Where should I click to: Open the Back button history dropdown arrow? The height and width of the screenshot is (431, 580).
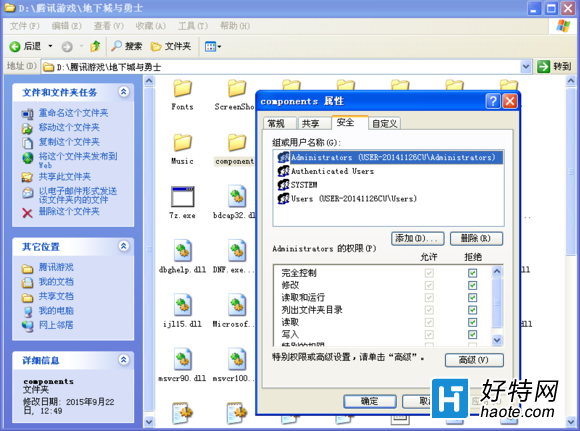pyautogui.click(x=50, y=46)
